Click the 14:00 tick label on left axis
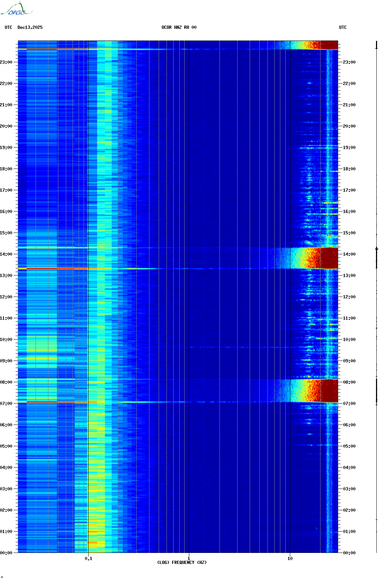This screenshot has height=581, width=392. point(6,254)
